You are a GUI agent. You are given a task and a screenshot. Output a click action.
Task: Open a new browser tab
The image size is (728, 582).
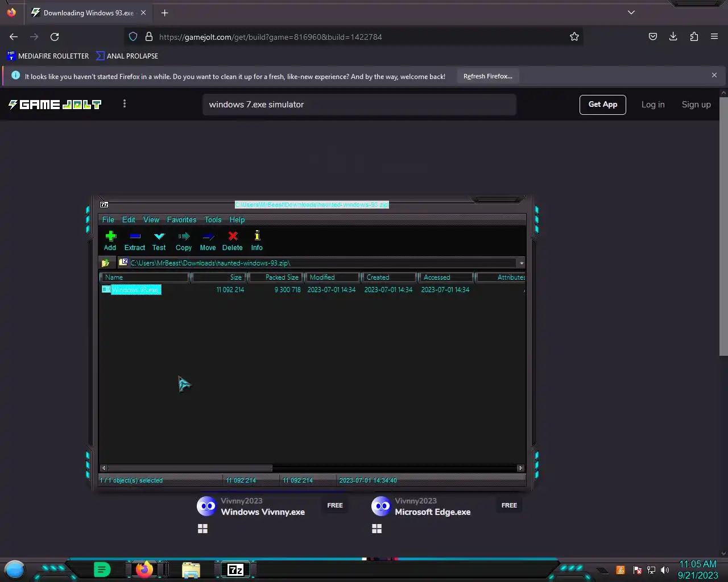pos(164,13)
